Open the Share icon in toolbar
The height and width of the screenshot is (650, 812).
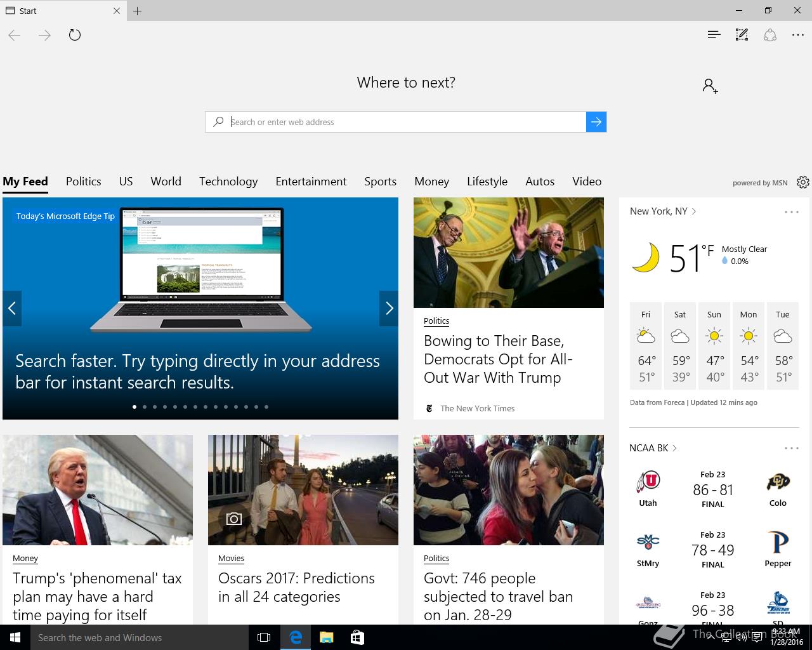[770, 35]
